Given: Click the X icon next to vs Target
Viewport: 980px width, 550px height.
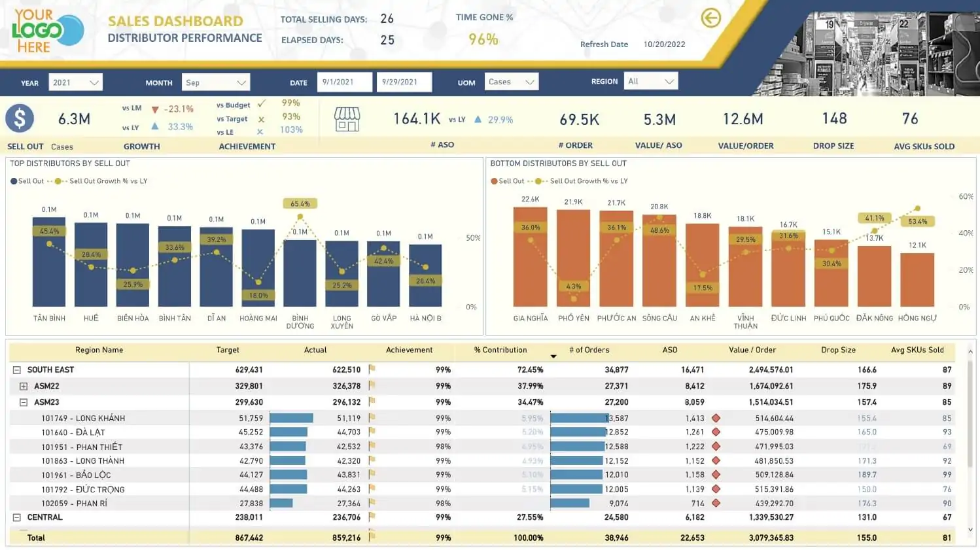Looking at the screenshot, I should point(261,119).
